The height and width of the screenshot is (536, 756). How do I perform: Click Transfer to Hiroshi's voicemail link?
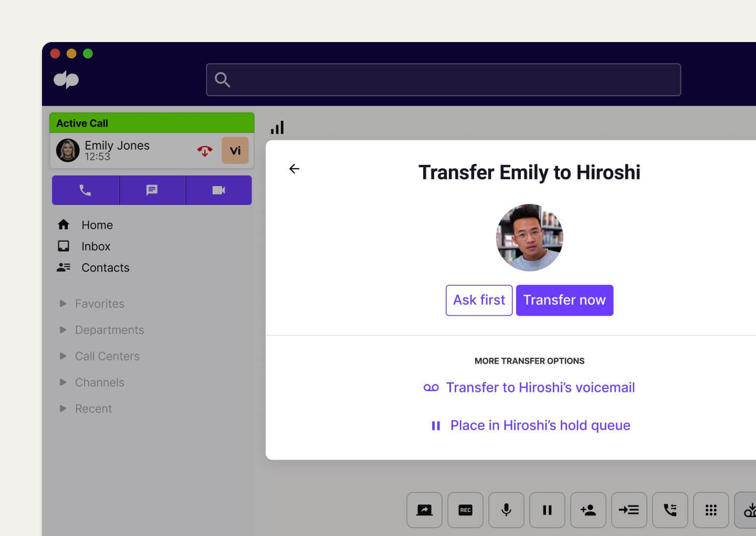tap(540, 388)
